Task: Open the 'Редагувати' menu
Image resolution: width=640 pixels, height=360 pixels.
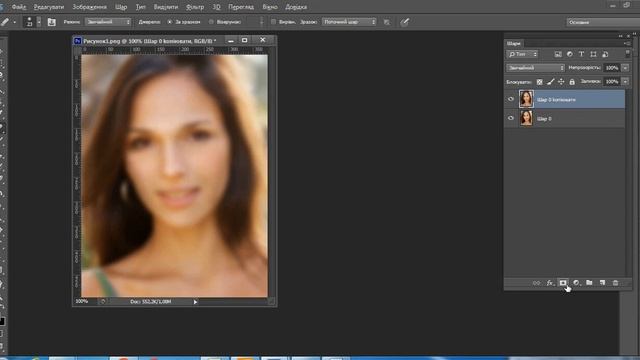Action: [x=49, y=7]
